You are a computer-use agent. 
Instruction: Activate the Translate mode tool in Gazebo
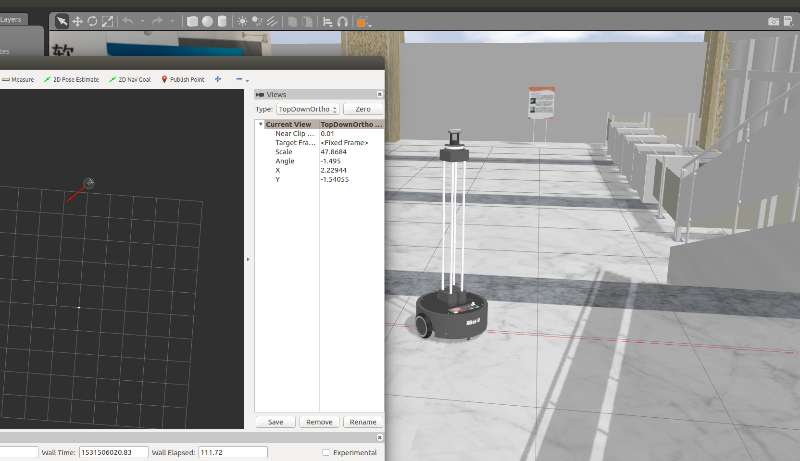point(77,21)
